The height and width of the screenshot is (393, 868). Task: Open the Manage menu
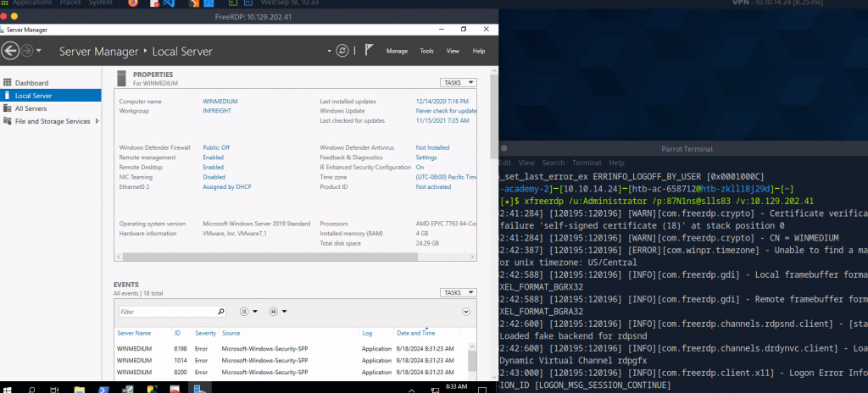(x=397, y=51)
